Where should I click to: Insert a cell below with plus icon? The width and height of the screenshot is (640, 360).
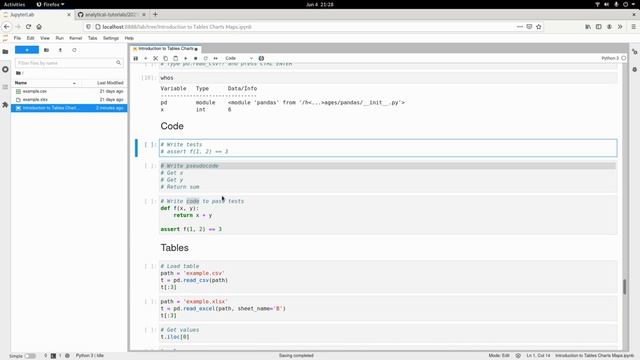pyautogui.click(x=145, y=58)
